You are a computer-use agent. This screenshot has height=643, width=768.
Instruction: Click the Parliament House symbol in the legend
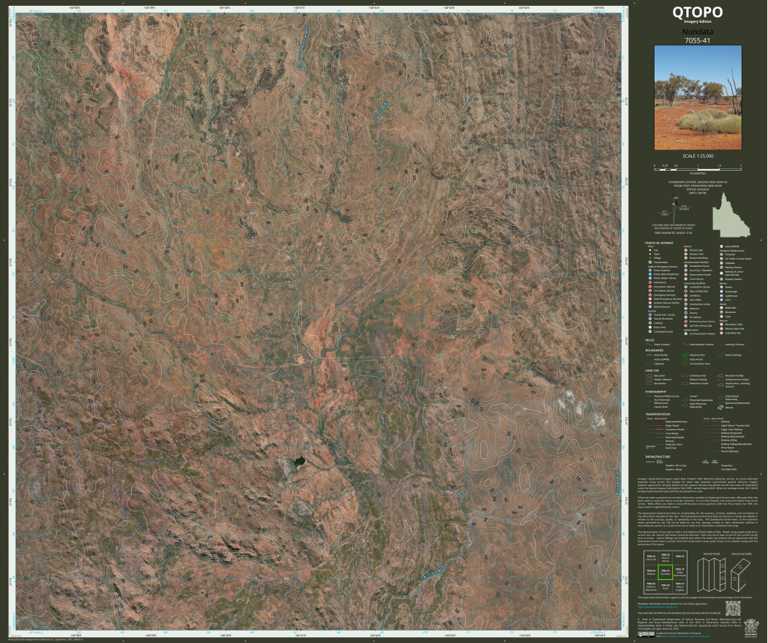point(686,266)
